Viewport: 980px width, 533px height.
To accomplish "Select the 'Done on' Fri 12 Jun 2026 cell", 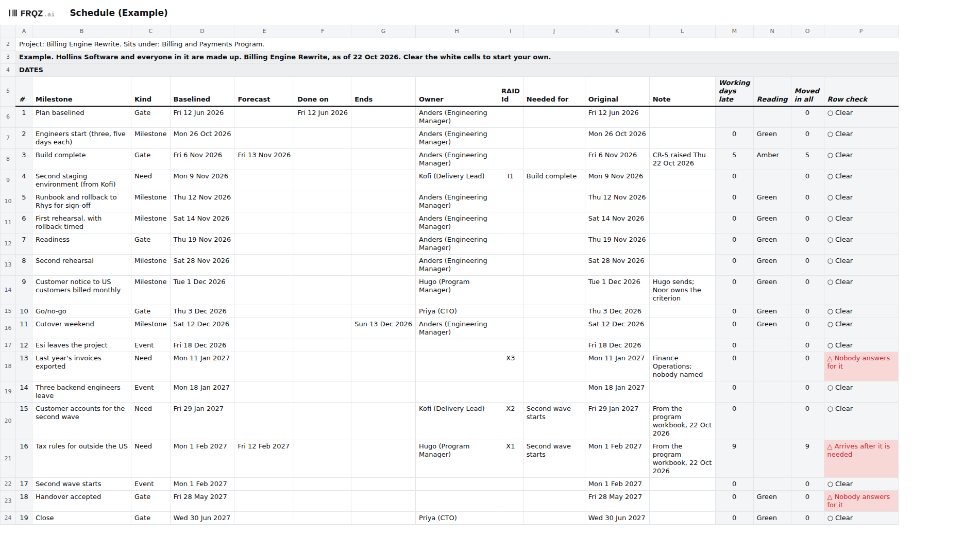I will pyautogui.click(x=322, y=117).
